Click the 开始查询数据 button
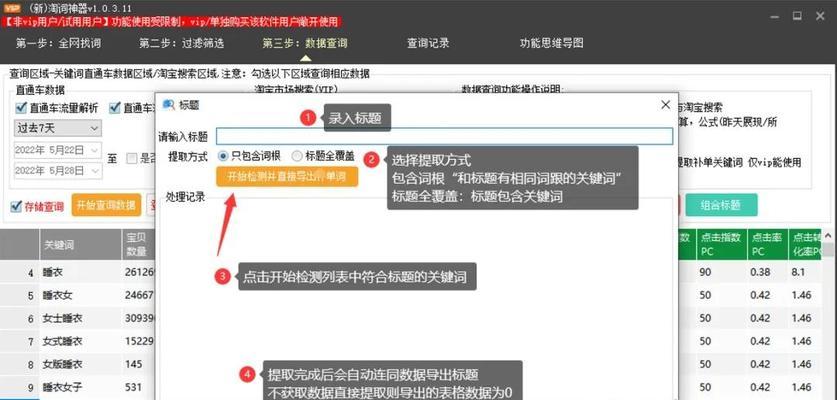 (106, 205)
